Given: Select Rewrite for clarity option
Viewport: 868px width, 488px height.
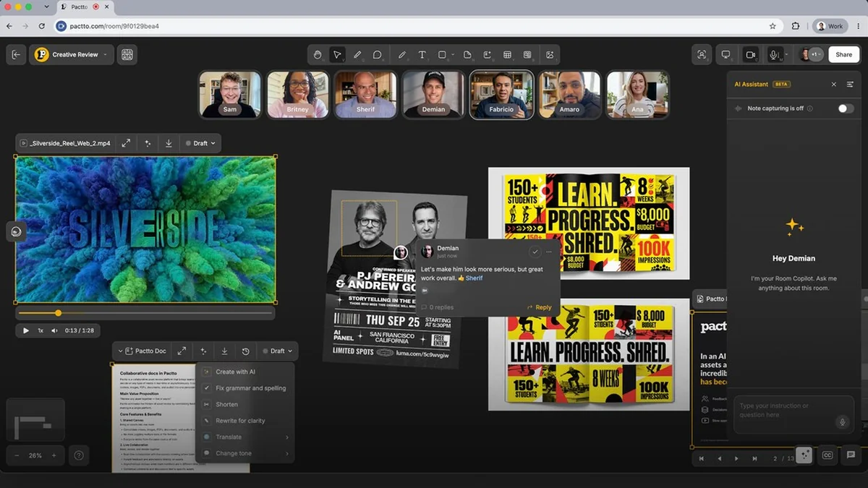Looking at the screenshot, I should (x=245, y=421).
